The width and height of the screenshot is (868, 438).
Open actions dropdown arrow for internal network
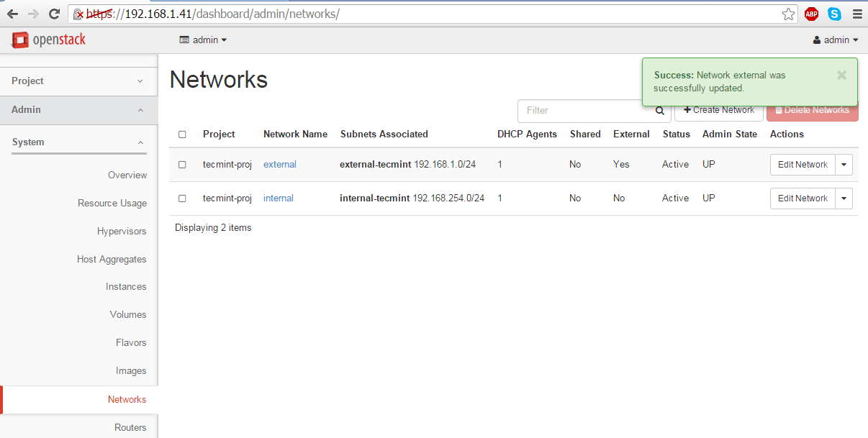coord(844,199)
